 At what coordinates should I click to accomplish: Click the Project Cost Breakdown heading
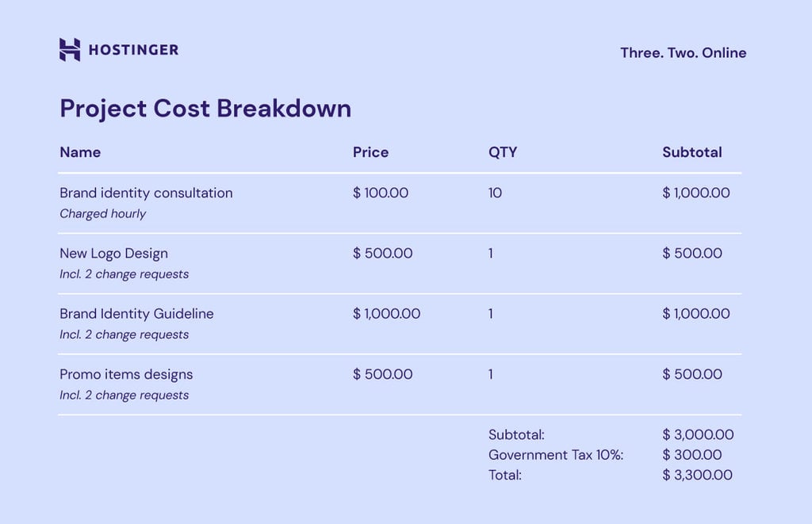pos(205,109)
